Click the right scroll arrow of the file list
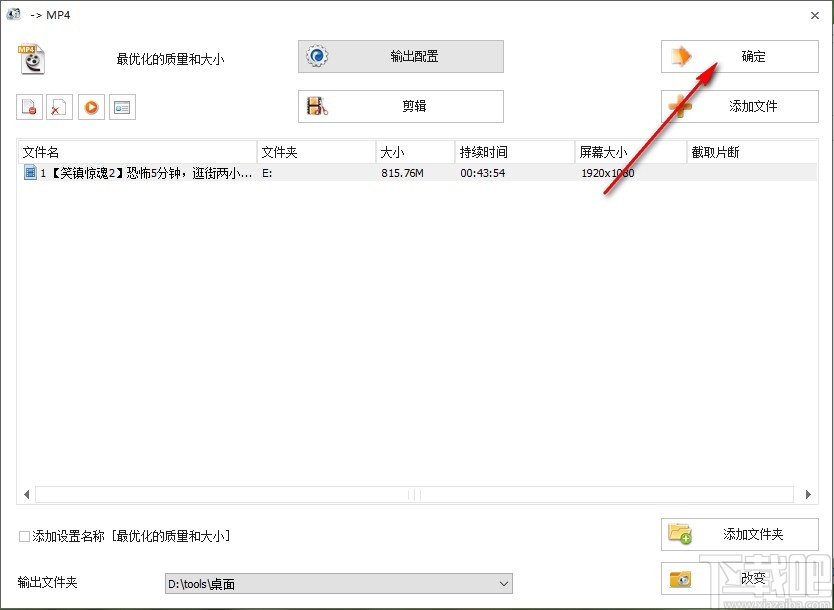 click(808, 495)
